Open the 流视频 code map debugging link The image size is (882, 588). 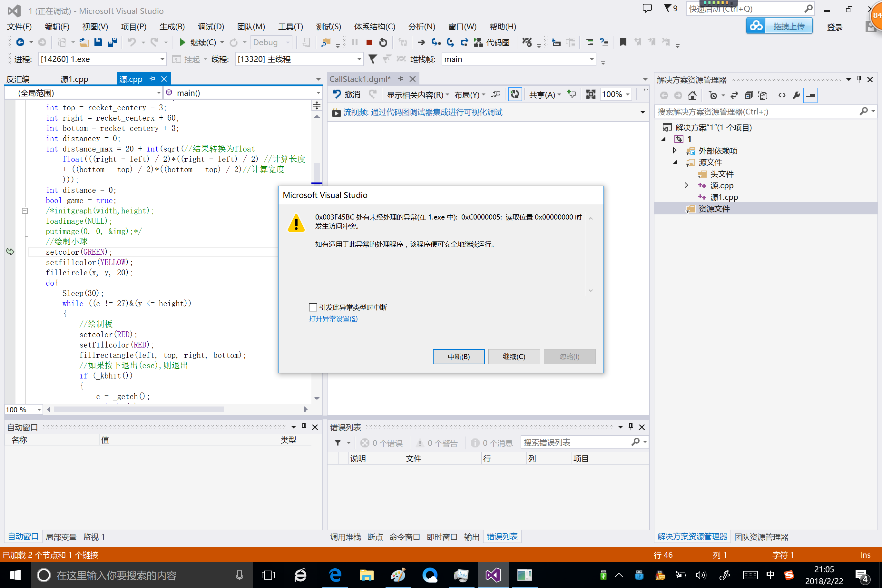click(x=423, y=112)
